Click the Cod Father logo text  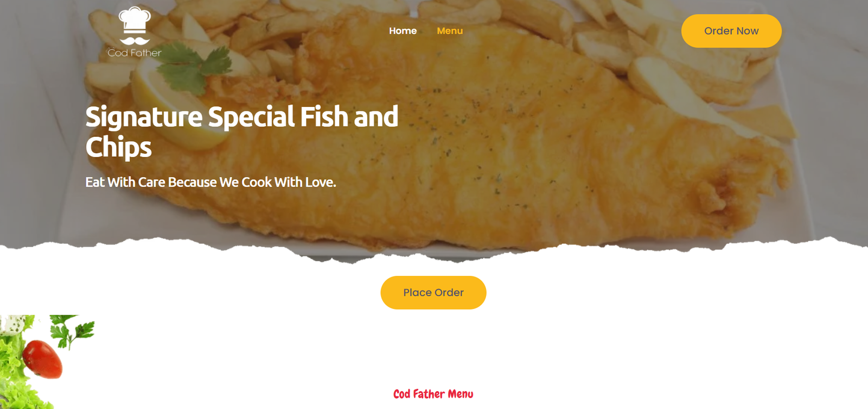coord(135,53)
